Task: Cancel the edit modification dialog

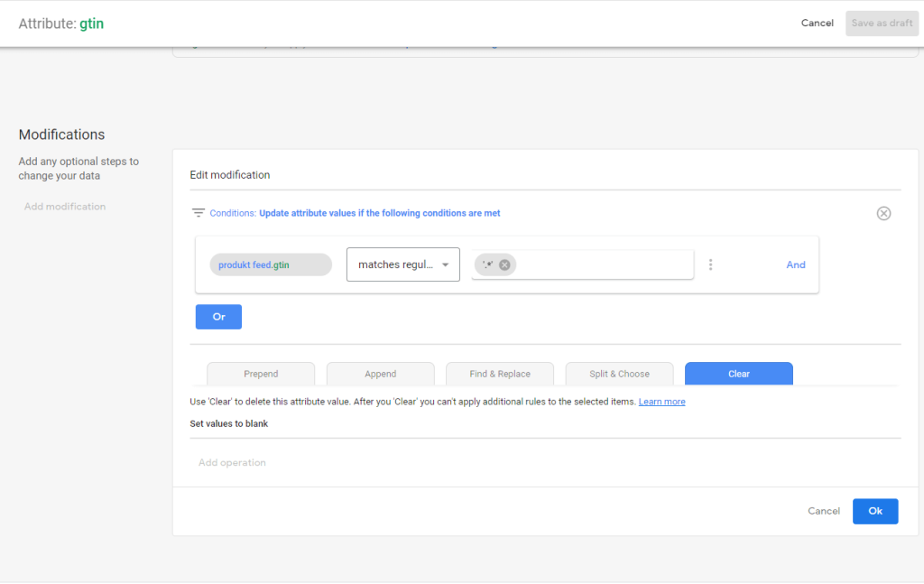Action: [823, 511]
